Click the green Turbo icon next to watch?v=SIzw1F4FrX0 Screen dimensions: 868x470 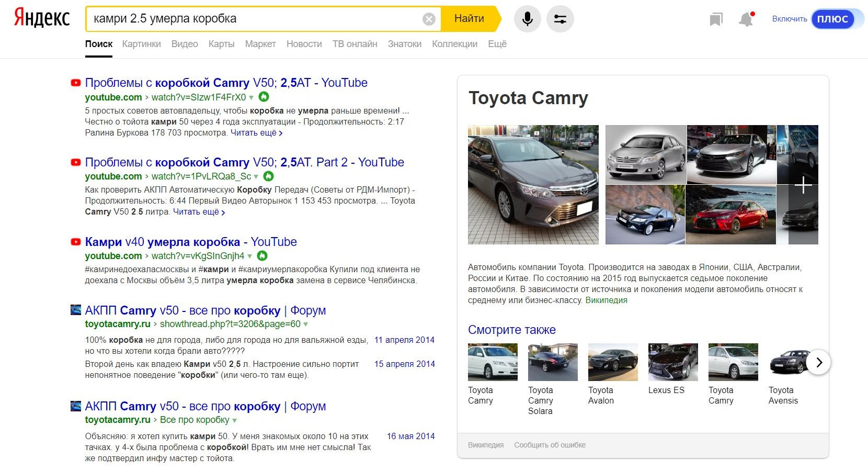click(x=264, y=97)
